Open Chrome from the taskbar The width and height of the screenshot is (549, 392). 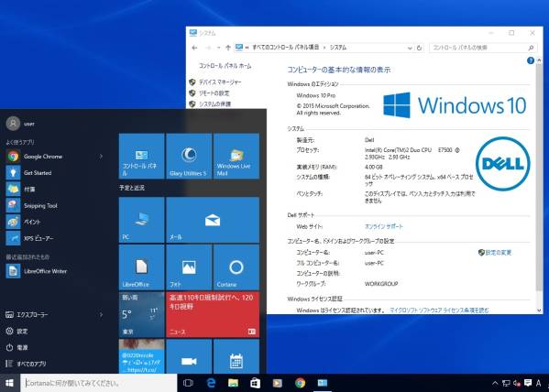(300, 383)
